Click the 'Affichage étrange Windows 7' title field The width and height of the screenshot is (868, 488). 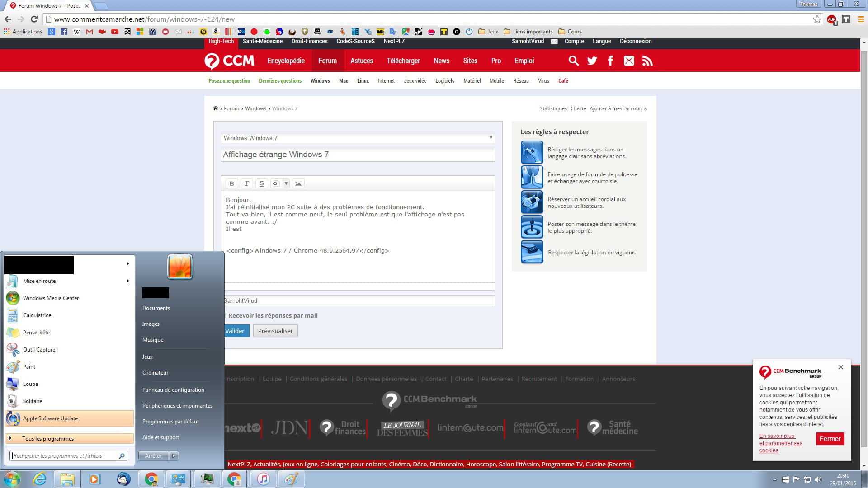coord(358,155)
